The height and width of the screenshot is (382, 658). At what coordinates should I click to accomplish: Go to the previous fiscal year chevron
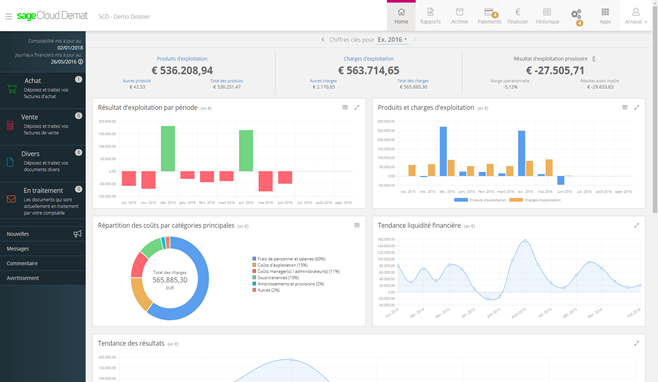(323, 39)
